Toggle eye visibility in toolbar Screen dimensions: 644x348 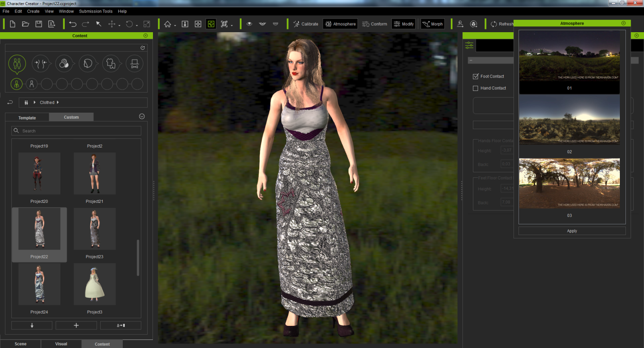[x=249, y=24]
